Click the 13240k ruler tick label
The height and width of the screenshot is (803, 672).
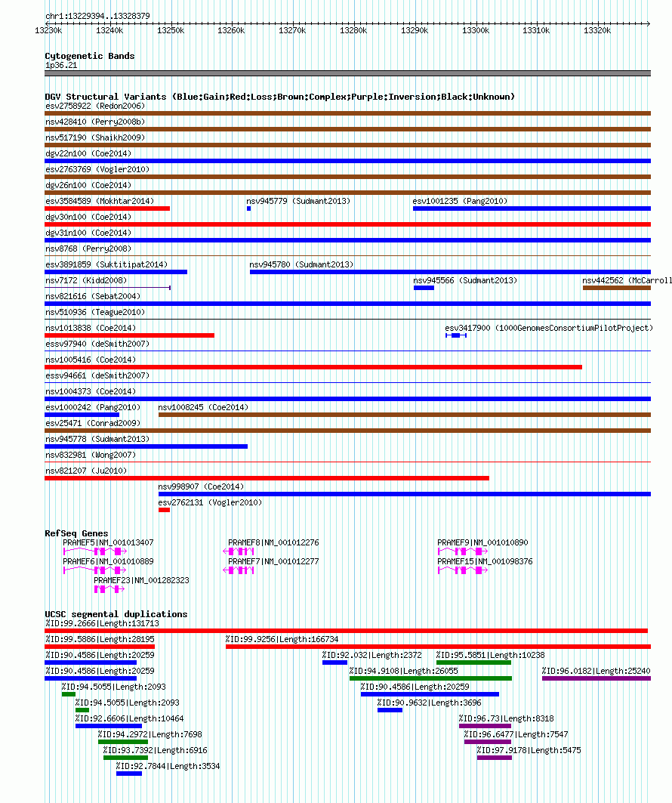pyautogui.click(x=109, y=31)
